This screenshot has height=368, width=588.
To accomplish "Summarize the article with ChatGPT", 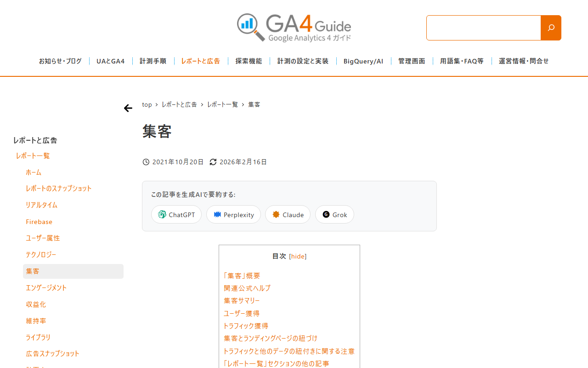I will (x=176, y=214).
